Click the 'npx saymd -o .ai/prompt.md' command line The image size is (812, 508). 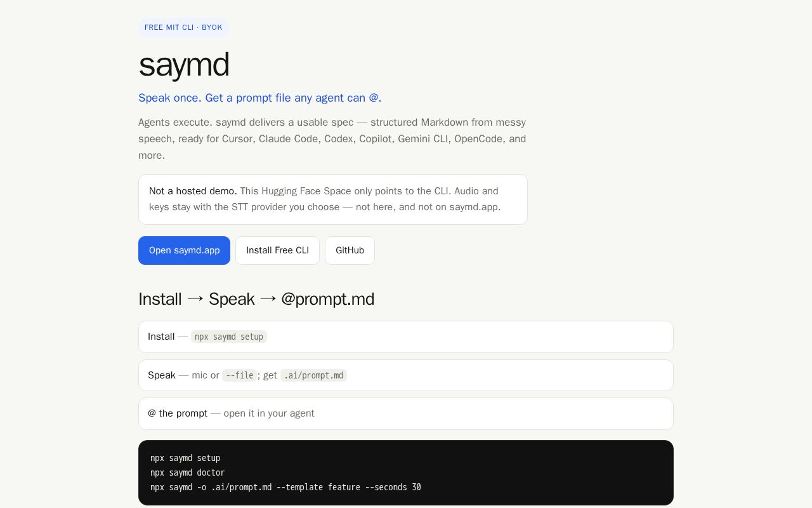(x=285, y=487)
